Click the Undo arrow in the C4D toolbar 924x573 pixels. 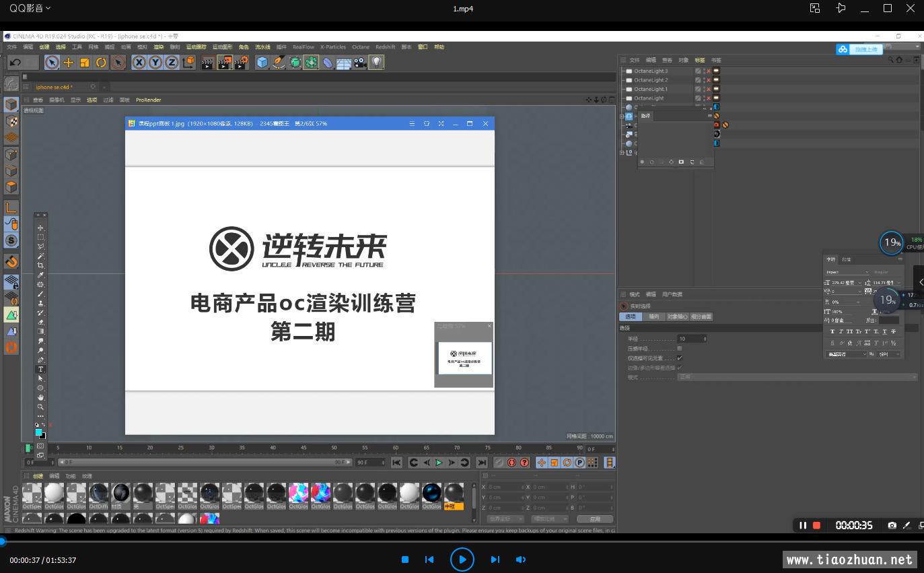(x=15, y=63)
